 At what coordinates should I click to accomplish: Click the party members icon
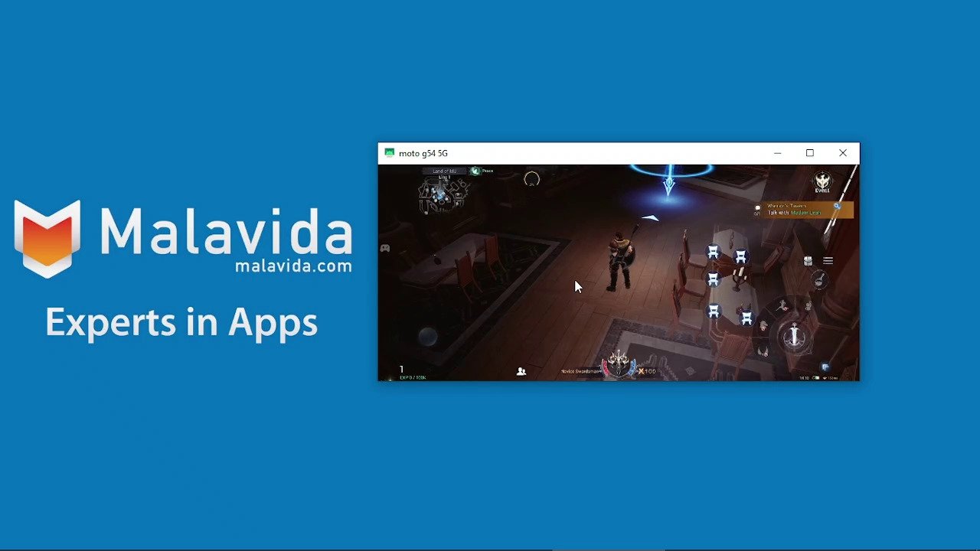tap(521, 371)
